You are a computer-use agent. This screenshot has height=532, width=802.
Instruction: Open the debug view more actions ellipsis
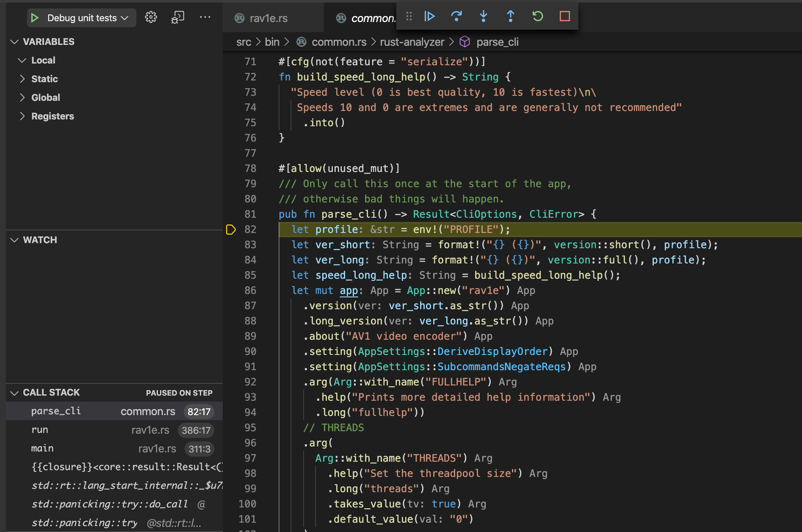(x=205, y=17)
